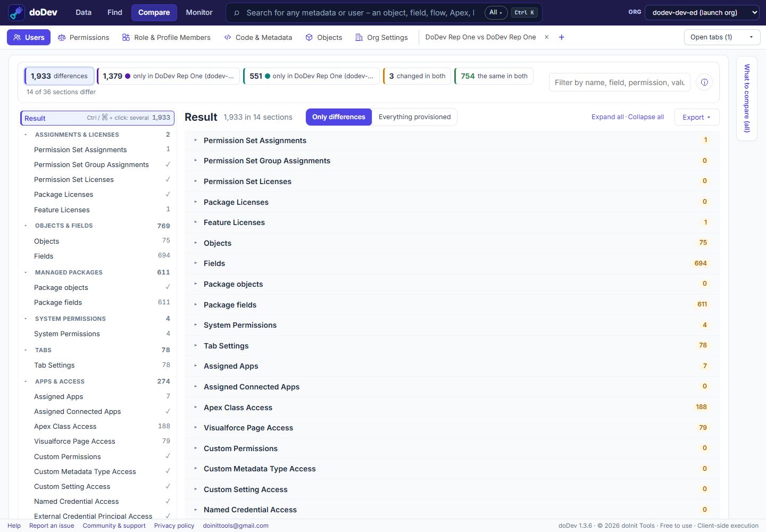Click the filter by name input field
Image resolution: width=766 pixels, height=532 pixels.
click(x=620, y=82)
